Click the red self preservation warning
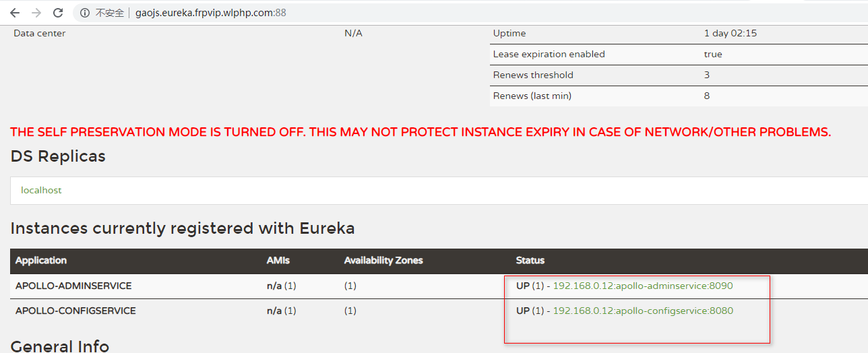Image resolution: width=868 pixels, height=353 pixels. [x=421, y=132]
